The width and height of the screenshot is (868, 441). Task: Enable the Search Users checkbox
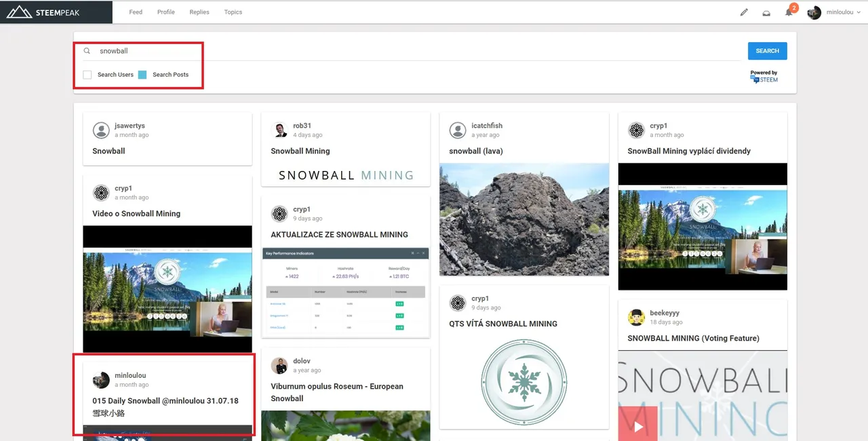click(87, 75)
